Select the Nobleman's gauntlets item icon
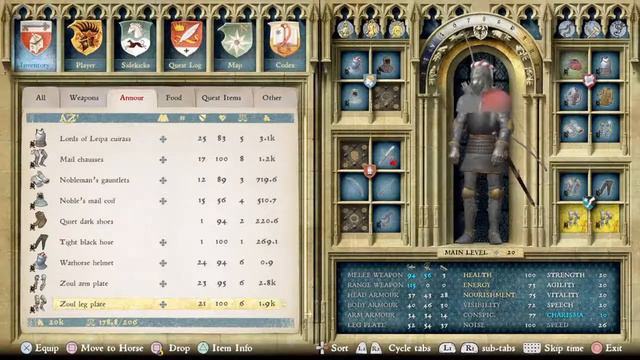Image resolution: width=640 pixels, height=360 pixels. tap(39, 180)
